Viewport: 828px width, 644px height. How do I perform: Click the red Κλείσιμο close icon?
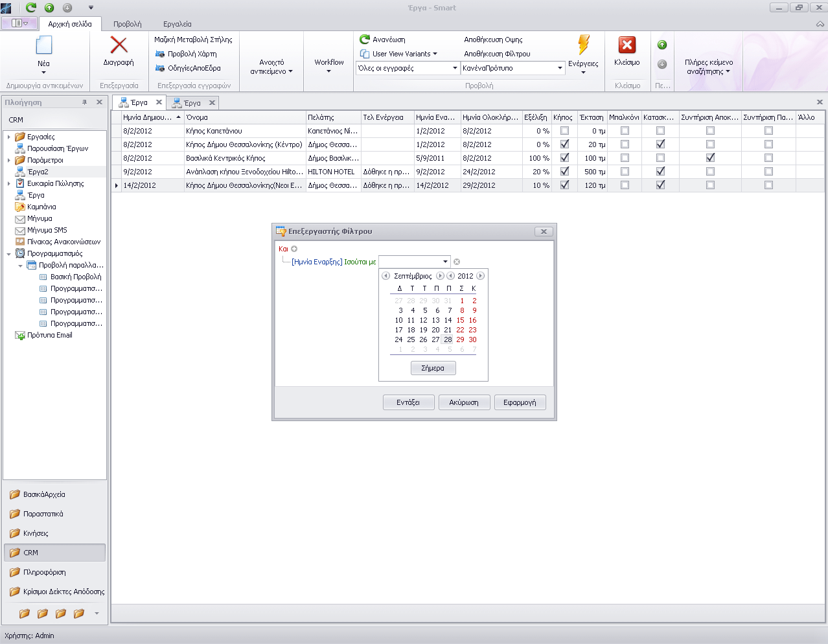pyautogui.click(x=627, y=45)
